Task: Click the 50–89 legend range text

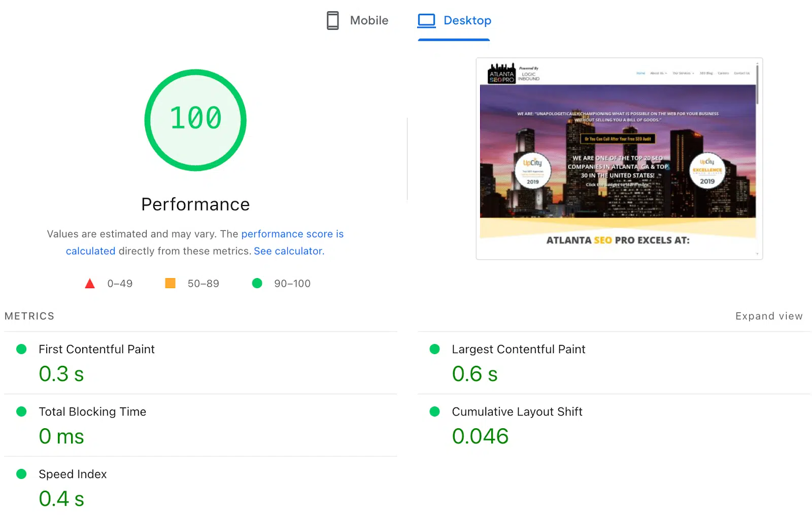Action: (x=204, y=284)
